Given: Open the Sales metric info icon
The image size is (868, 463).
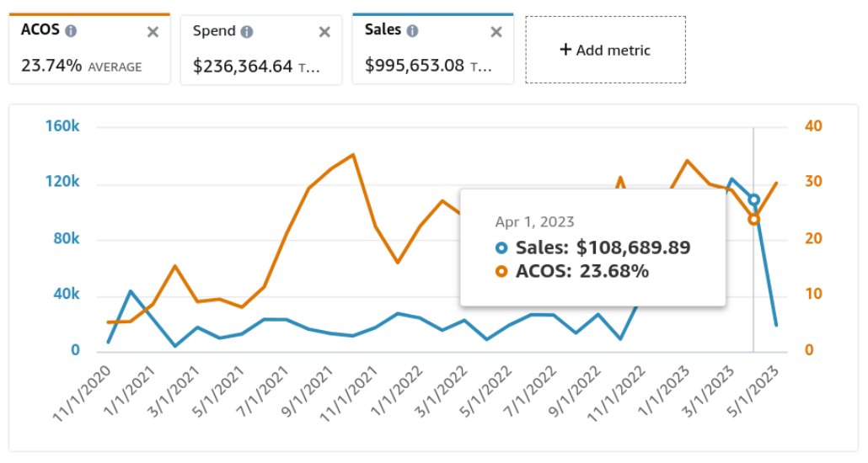Looking at the screenshot, I should [412, 30].
